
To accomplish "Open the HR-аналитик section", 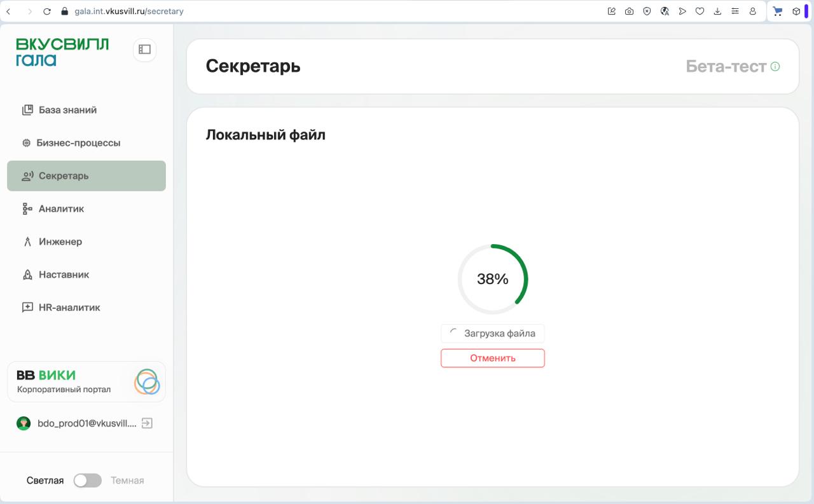I will click(x=69, y=308).
